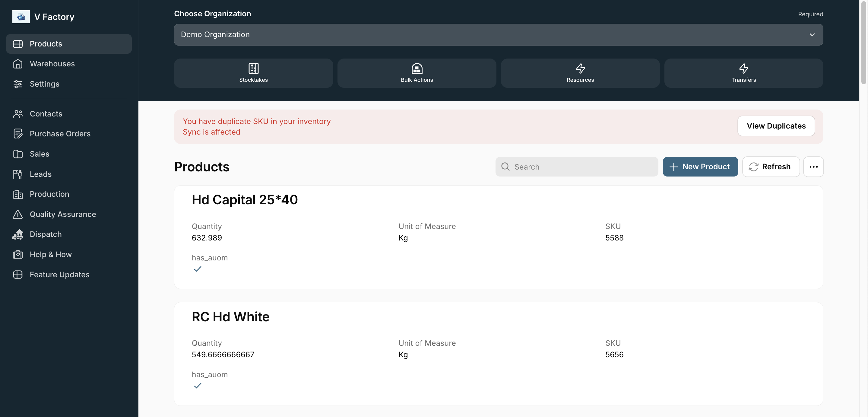Click the Resources lightning icon

[x=580, y=68]
